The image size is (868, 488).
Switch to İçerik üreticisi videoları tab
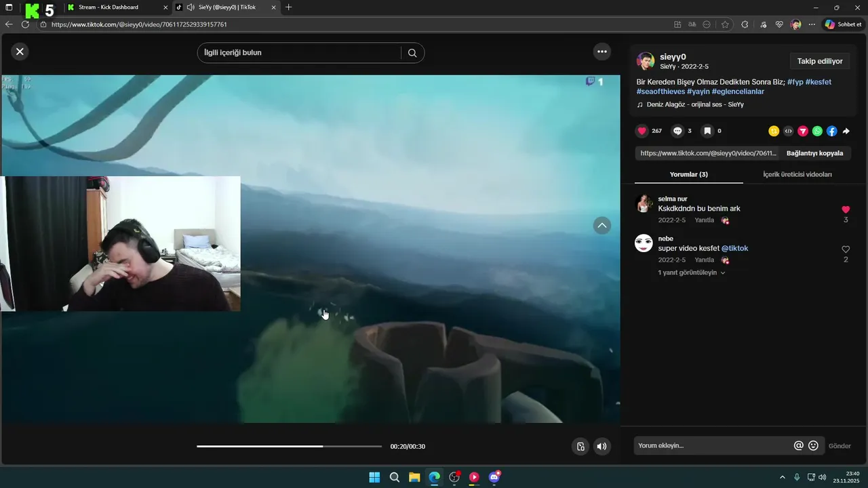click(797, 174)
